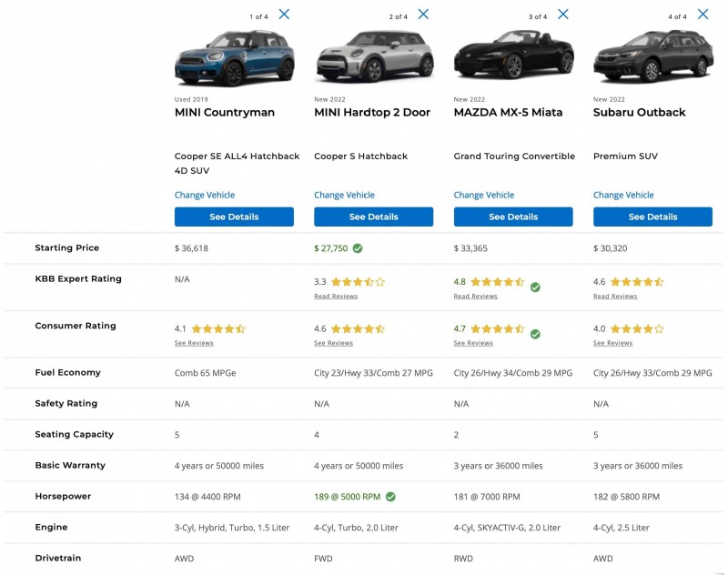Remove MINI Hardtop 2 Door using X icon
The image size is (728, 575).
423,15
